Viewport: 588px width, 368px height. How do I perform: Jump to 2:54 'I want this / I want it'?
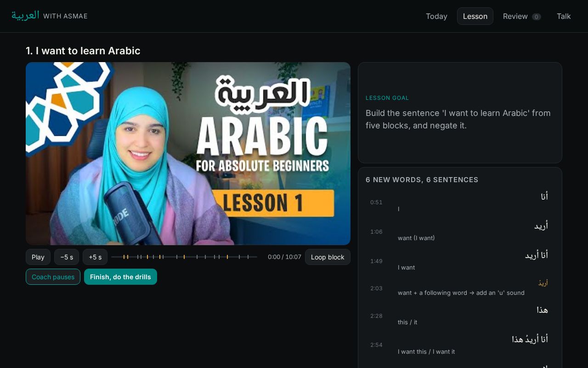pyautogui.click(x=460, y=345)
